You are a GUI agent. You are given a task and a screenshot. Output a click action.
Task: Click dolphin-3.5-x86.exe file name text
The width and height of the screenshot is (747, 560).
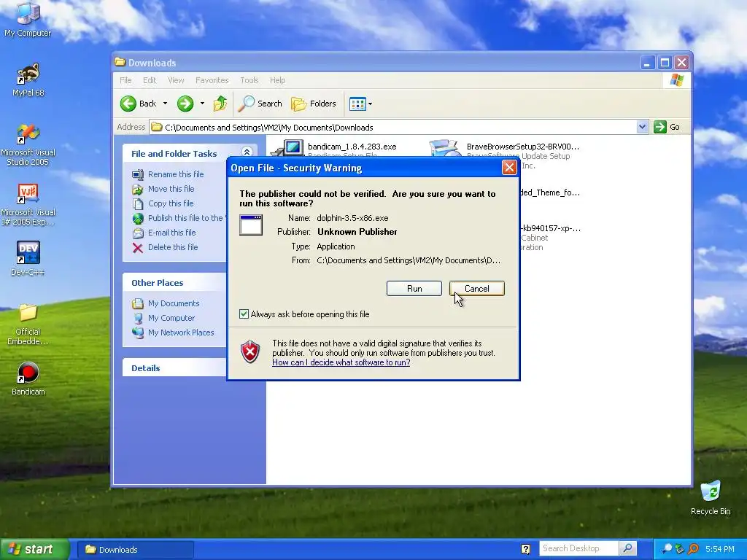pos(352,218)
